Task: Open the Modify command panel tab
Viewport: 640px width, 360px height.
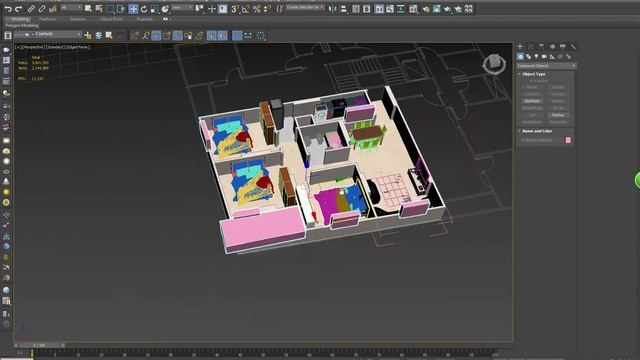Action: (x=531, y=47)
